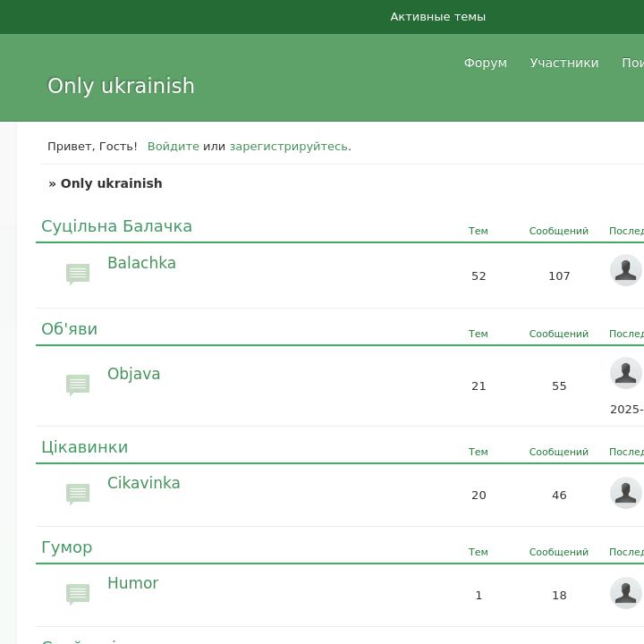Click the Войдите login link

pyautogui.click(x=173, y=147)
